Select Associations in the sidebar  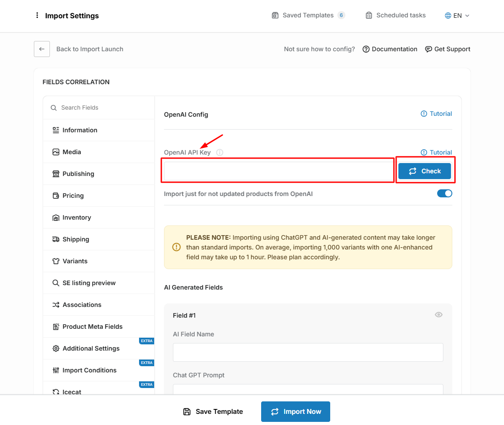point(98,305)
